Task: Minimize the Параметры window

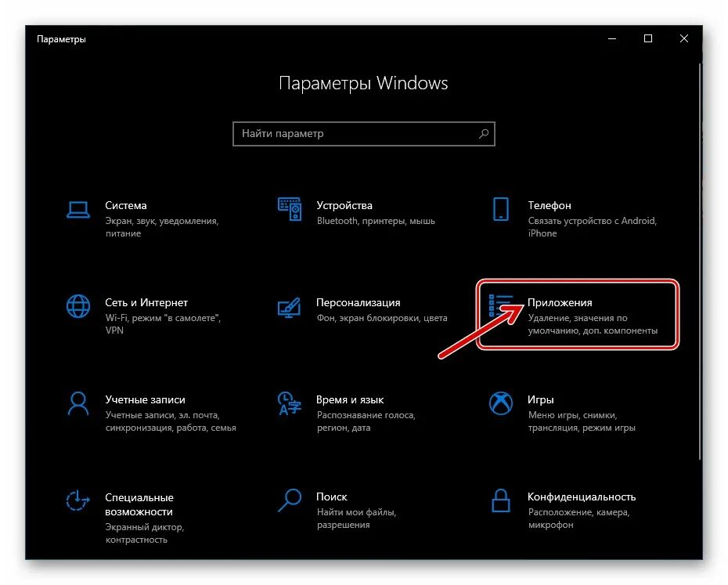Action: [x=612, y=38]
